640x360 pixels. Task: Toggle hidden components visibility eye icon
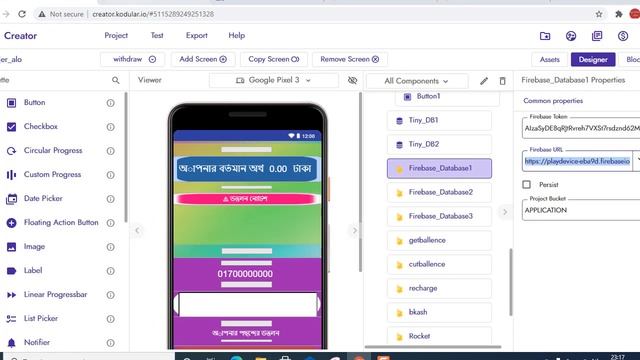point(352,80)
